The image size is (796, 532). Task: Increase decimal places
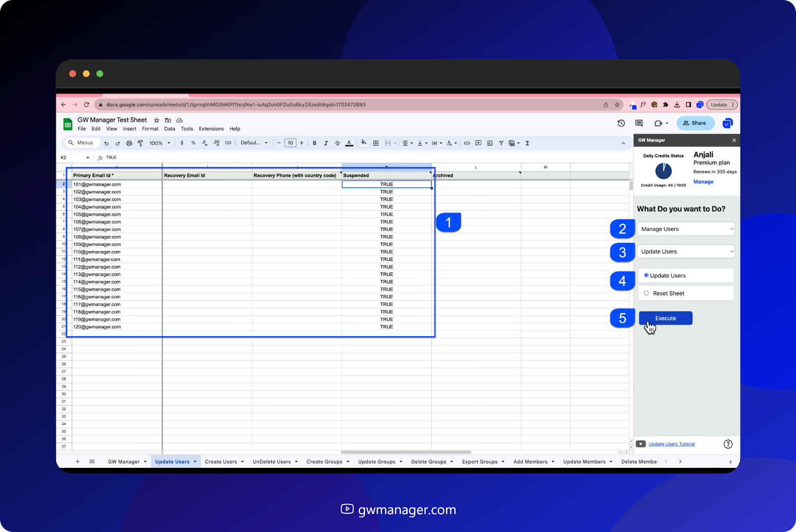click(216, 143)
